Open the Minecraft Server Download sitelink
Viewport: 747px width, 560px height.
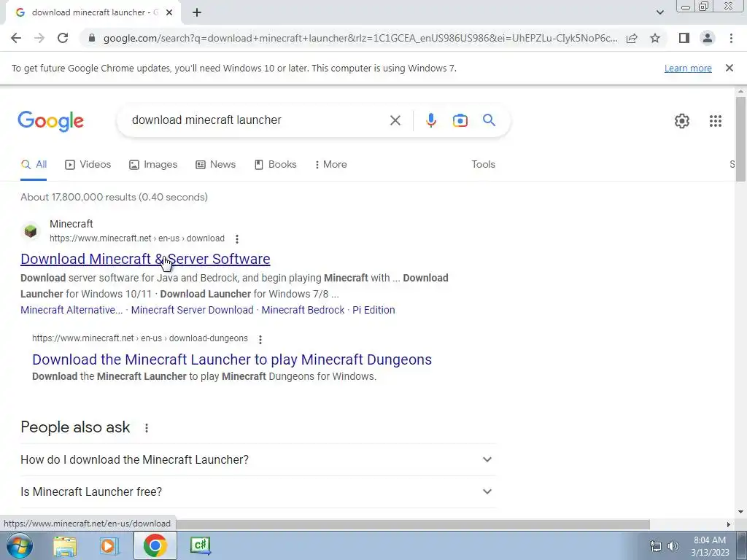(192, 310)
